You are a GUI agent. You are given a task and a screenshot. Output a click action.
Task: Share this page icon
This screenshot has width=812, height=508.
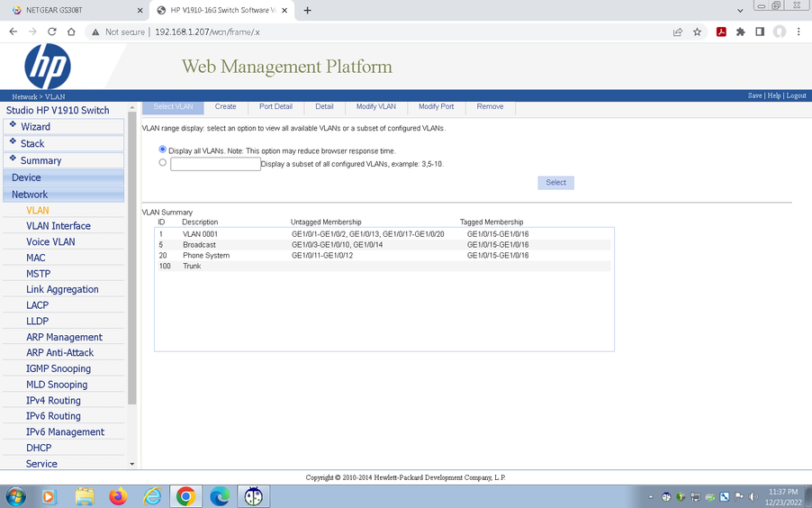[677, 32]
